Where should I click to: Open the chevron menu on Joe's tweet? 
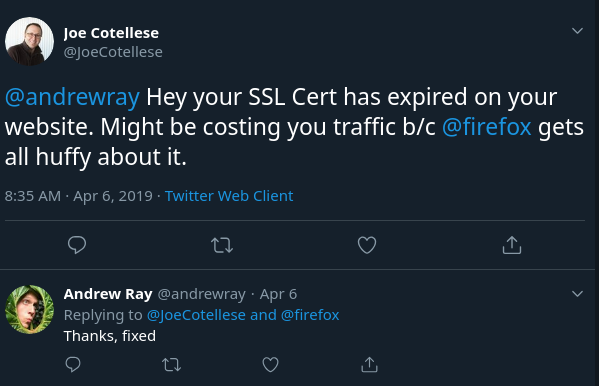[x=577, y=31]
